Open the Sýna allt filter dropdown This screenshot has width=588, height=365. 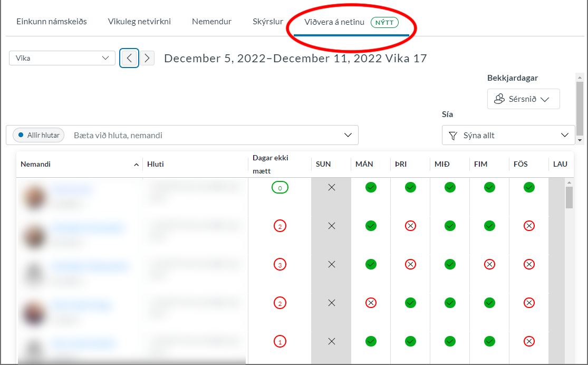pos(508,135)
